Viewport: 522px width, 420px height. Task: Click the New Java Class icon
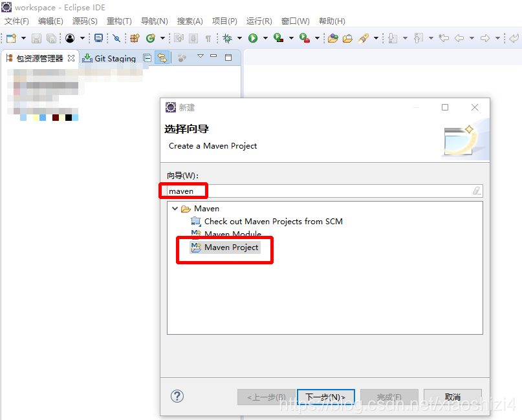tap(151, 38)
